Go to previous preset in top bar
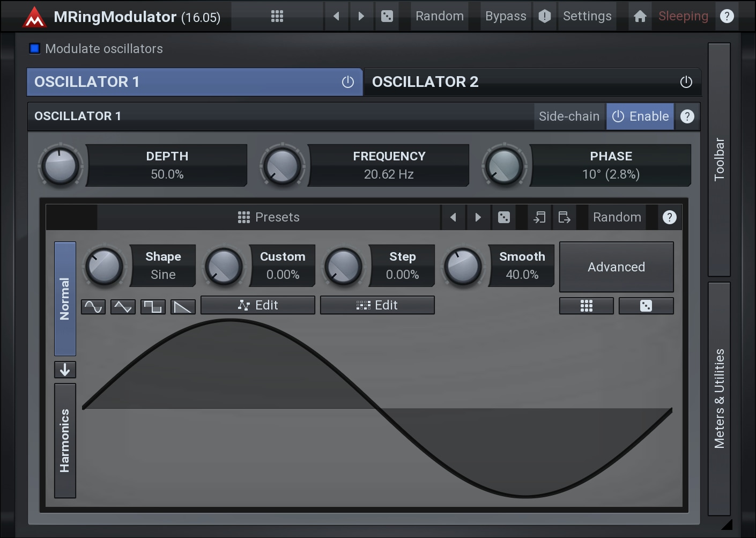This screenshot has width=756, height=538. point(336,16)
